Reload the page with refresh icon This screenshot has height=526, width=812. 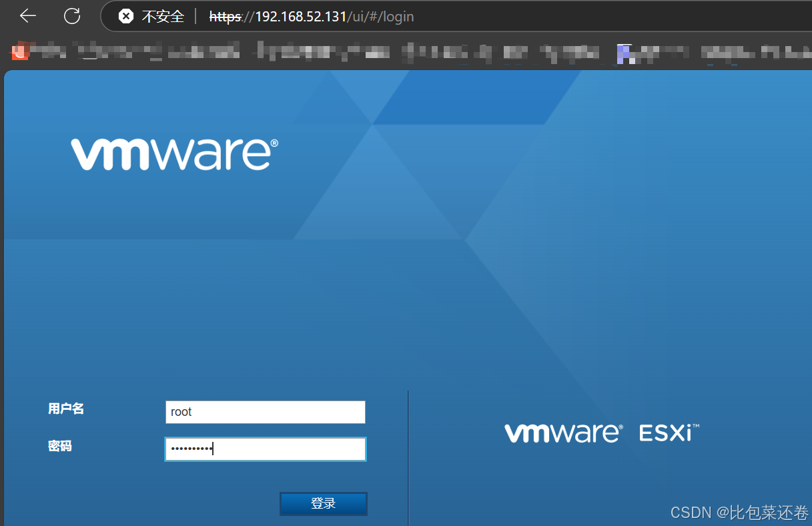(x=71, y=16)
